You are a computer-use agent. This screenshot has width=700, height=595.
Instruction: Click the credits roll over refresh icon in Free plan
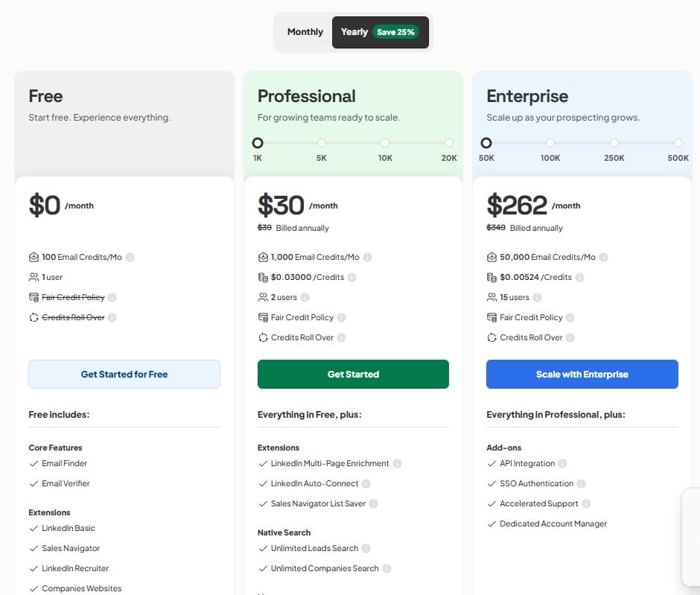tap(34, 317)
